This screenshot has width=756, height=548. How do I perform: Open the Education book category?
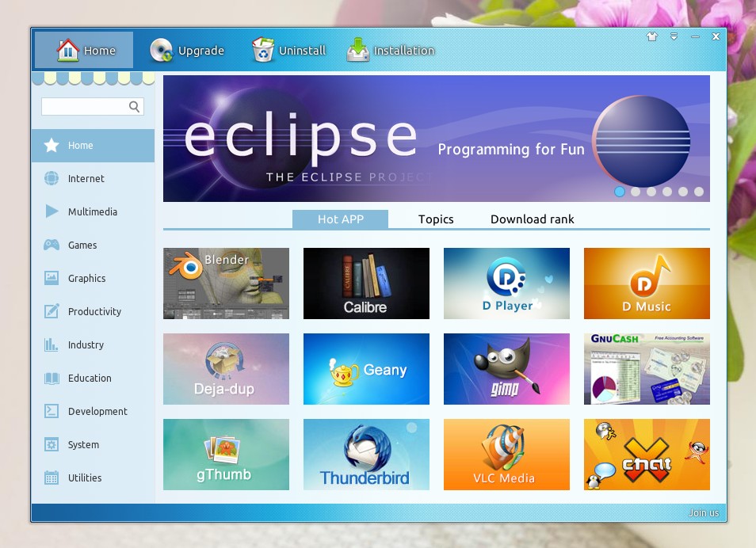93,379
